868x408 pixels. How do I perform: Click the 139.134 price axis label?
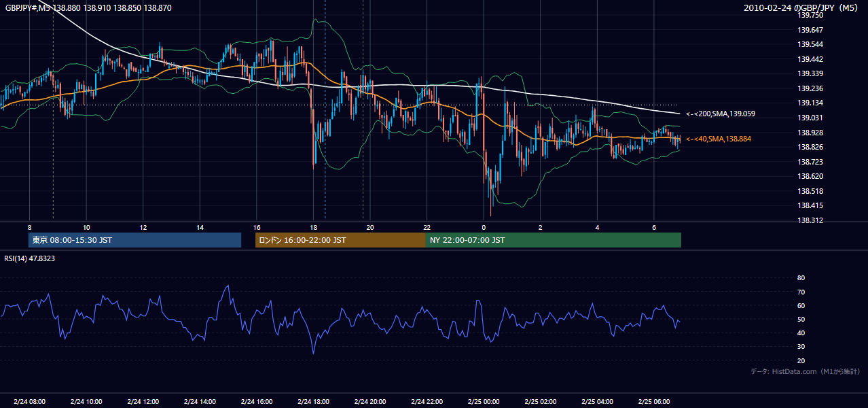pos(811,103)
